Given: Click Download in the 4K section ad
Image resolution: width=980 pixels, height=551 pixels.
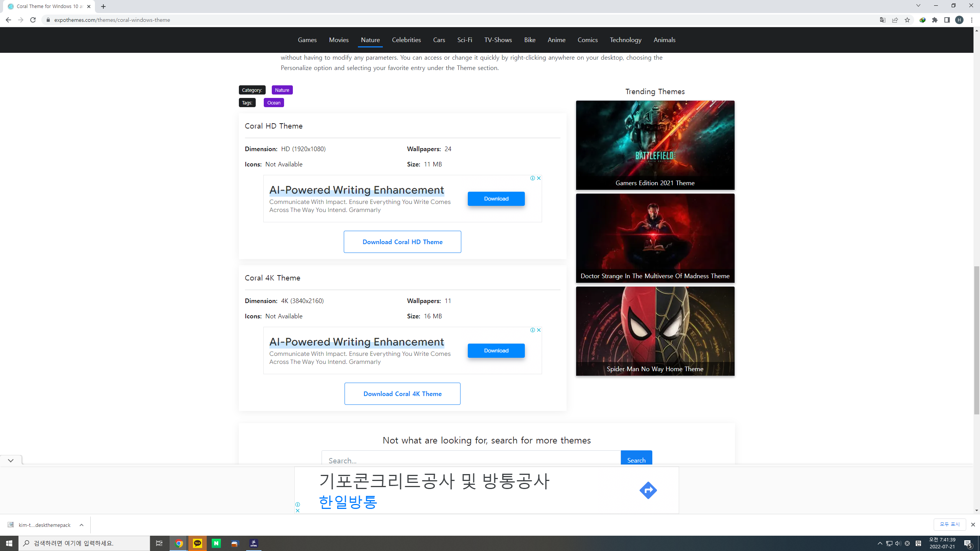Looking at the screenshot, I should (496, 350).
